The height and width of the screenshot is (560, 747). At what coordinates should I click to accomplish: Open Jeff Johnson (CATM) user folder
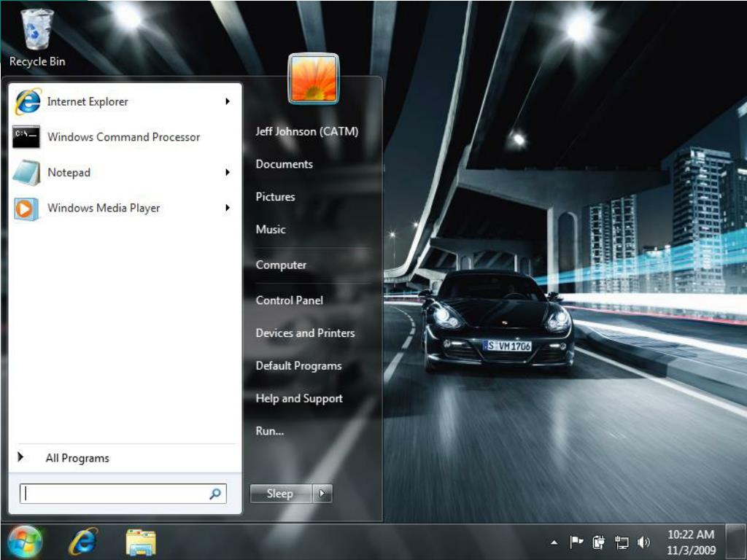point(307,131)
